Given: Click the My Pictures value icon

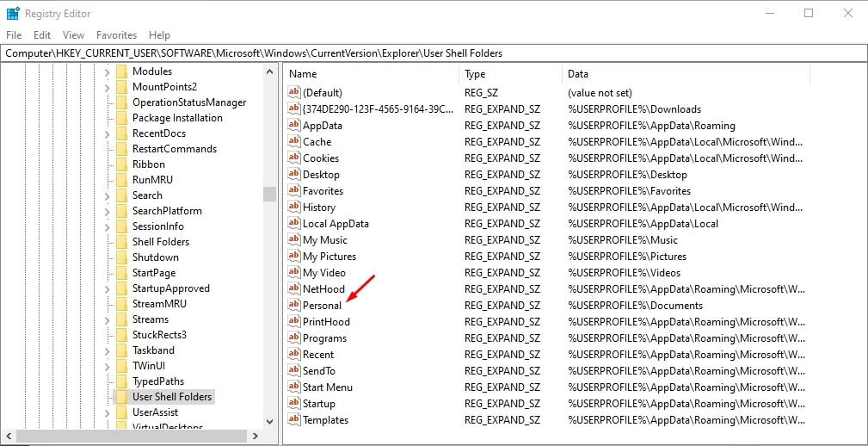Looking at the screenshot, I should pos(294,256).
